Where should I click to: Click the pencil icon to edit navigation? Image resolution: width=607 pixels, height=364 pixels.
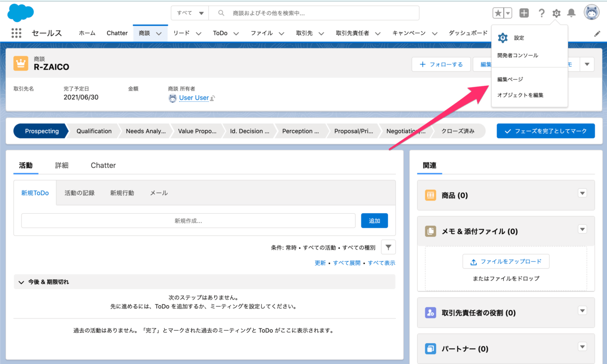[x=597, y=34]
